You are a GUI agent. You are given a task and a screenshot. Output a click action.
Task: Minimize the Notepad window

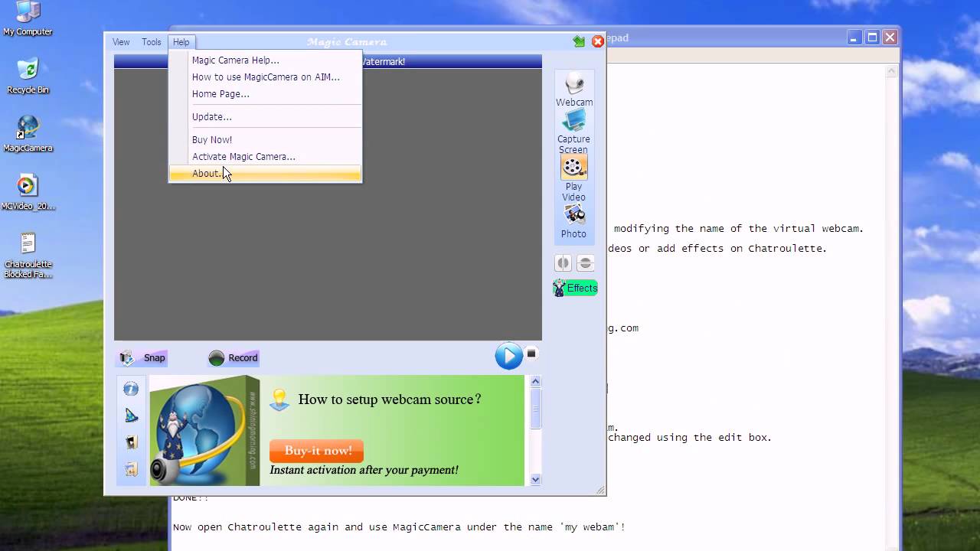(x=855, y=37)
